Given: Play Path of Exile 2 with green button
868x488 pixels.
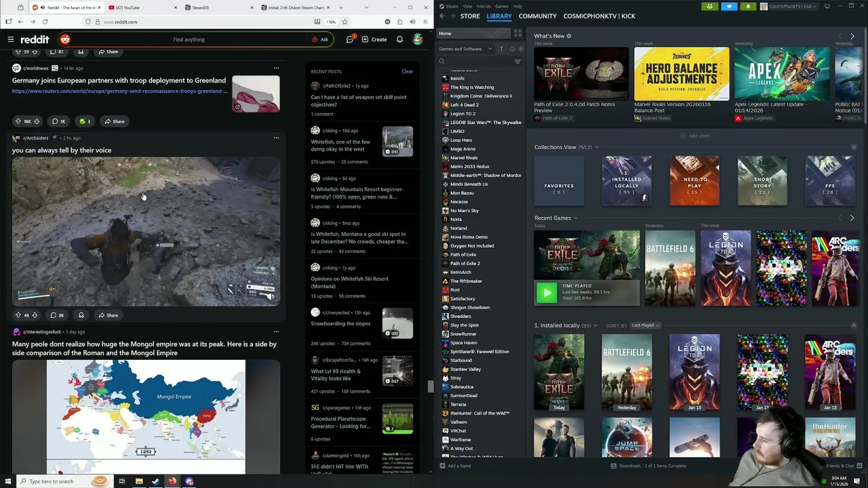Looking at the screenshot, I should pos(547,292).
